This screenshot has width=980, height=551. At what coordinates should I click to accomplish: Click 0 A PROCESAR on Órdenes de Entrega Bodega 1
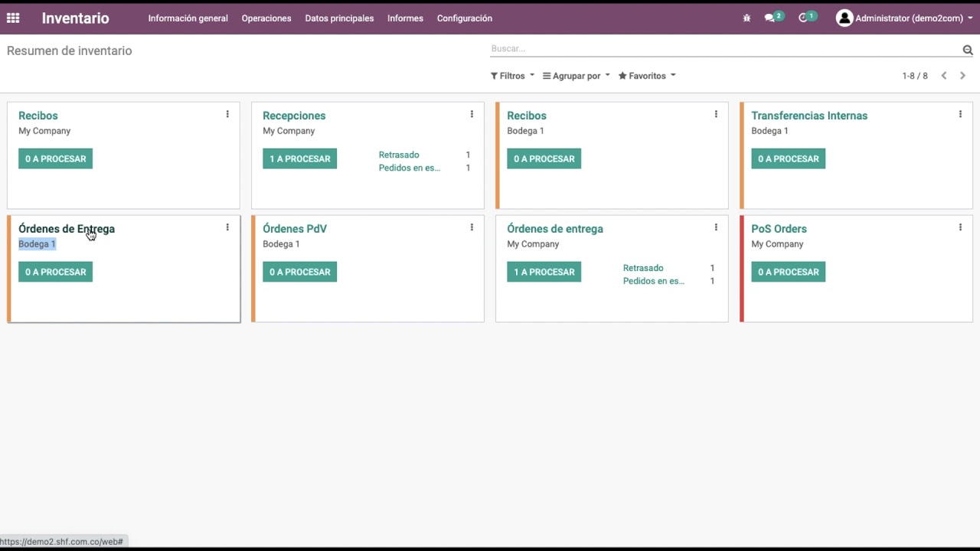coord(55,272)
